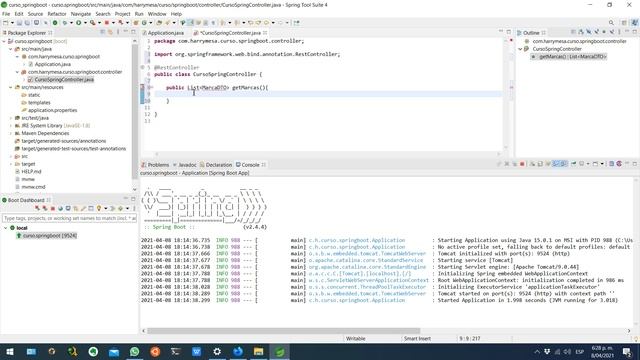Open WhatsApp from the taskbar
The height and width of the screenshot is (360, 640).
point(134,351)
